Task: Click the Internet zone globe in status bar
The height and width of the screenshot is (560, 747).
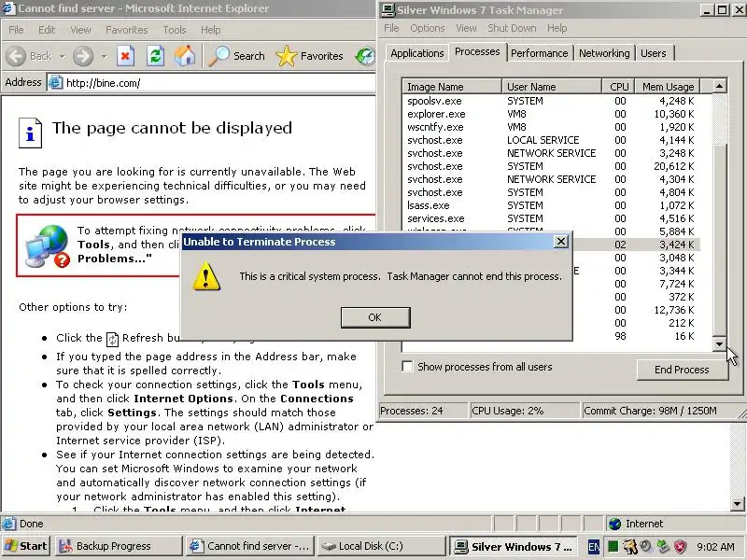Action: [x=615, y=524]
